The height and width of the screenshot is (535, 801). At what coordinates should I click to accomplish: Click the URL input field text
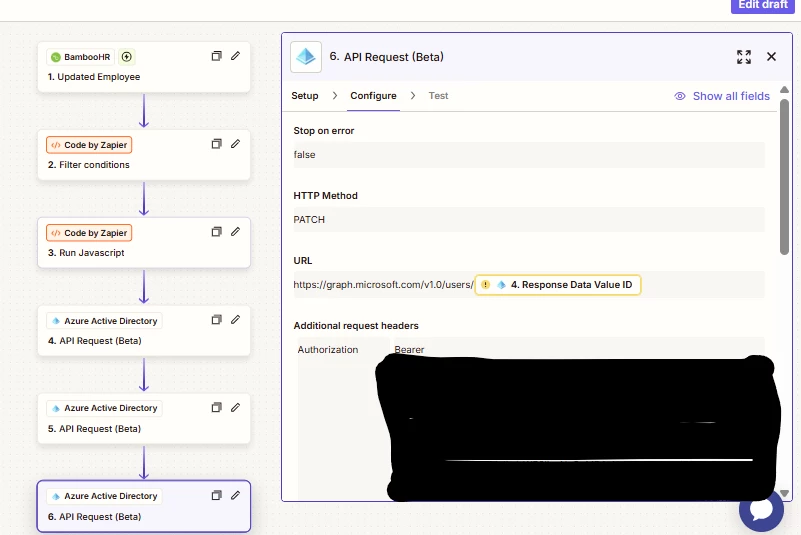383,285
